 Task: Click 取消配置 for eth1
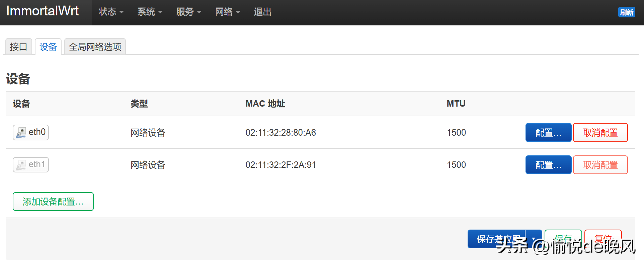[600, 165]
